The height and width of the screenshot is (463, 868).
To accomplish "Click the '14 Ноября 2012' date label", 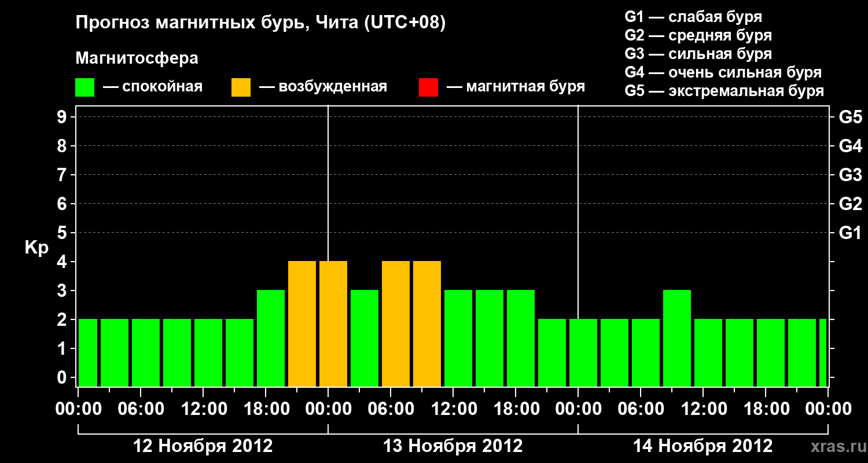I will point(703,446).
